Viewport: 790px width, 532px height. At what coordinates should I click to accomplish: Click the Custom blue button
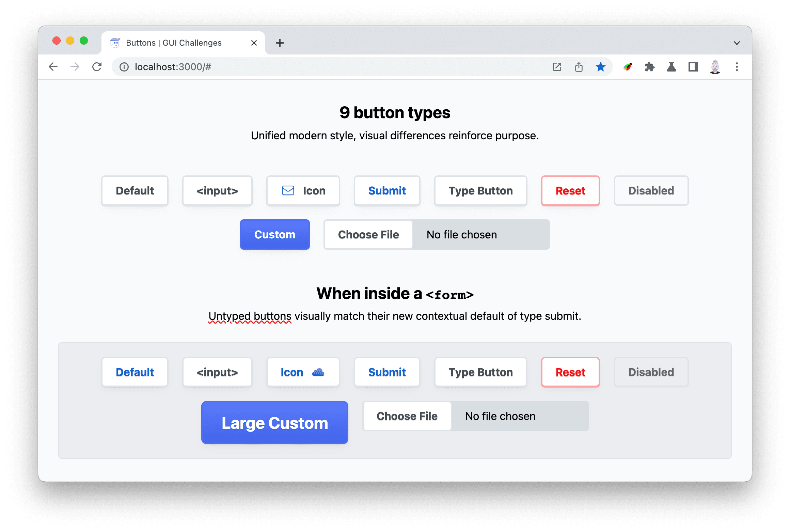point(274,234)
